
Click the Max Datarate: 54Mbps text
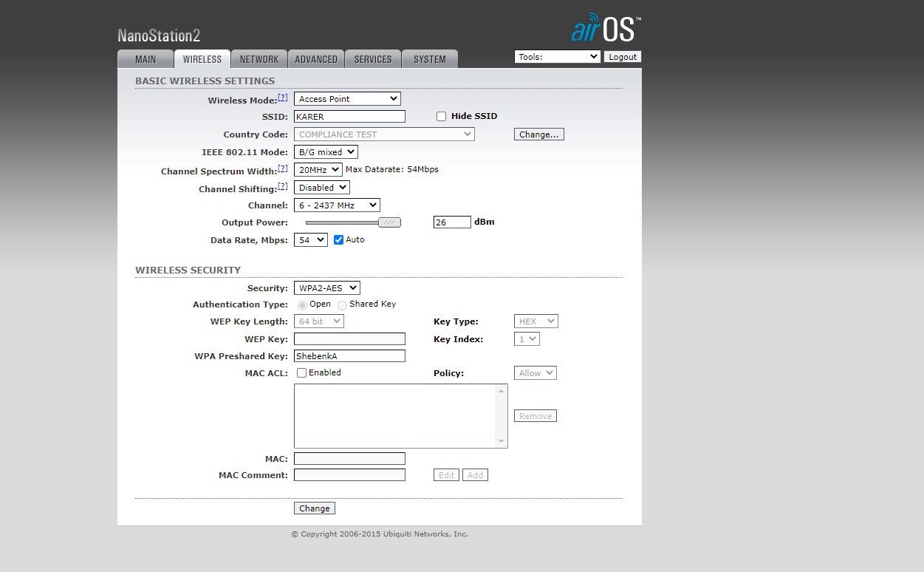[x=391, y=169]
